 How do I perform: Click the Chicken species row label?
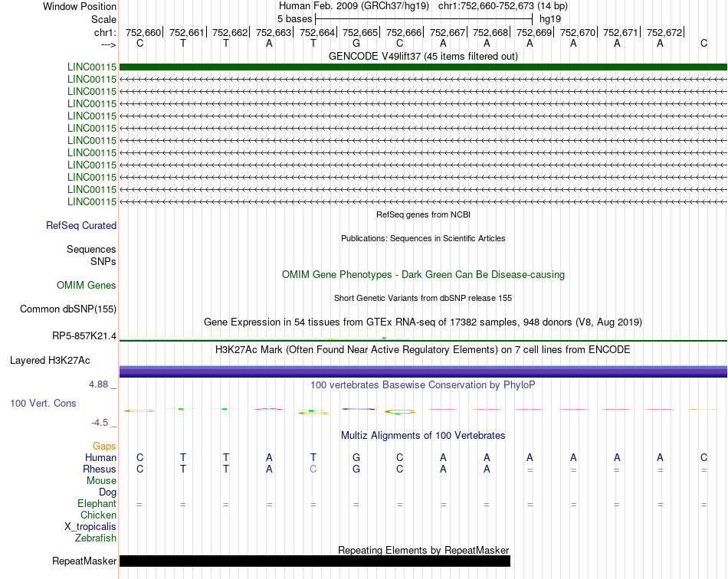(x=98, y=515)
